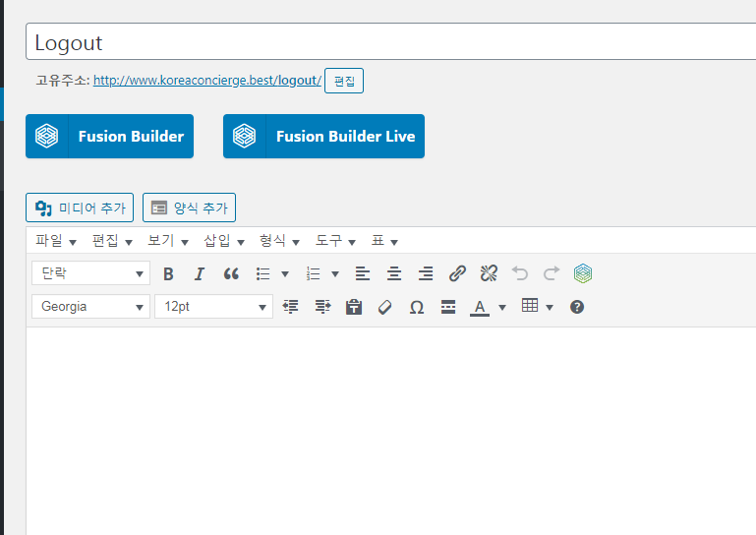Open bulleted list style options arrow
Viewport: 756px width, 535px height.
[x=285, y=274]
